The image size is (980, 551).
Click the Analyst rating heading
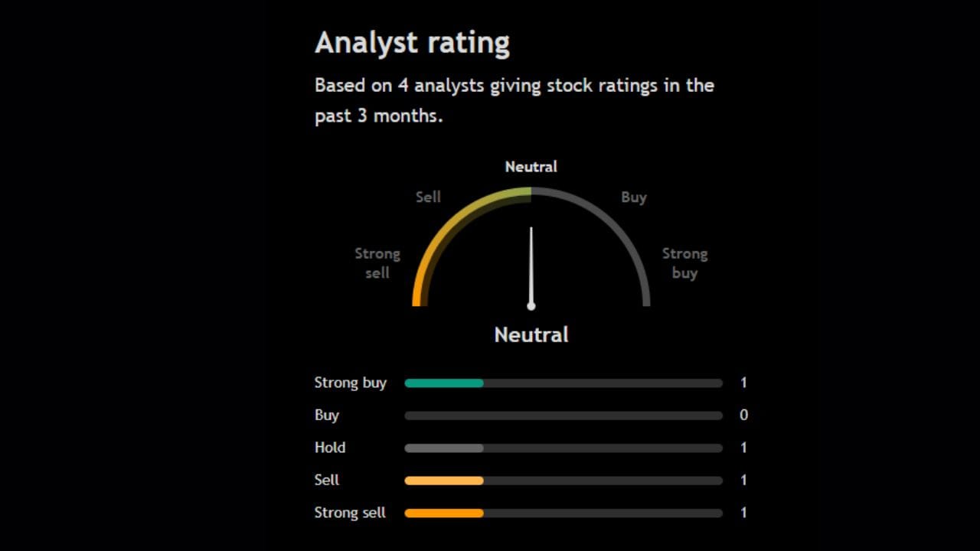[412, 44]
